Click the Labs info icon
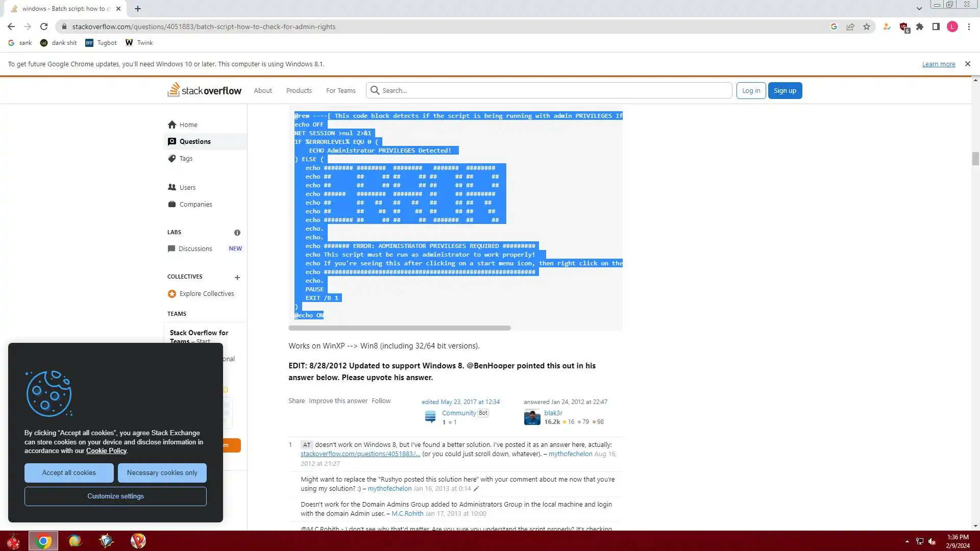 [x=237, y=233]
